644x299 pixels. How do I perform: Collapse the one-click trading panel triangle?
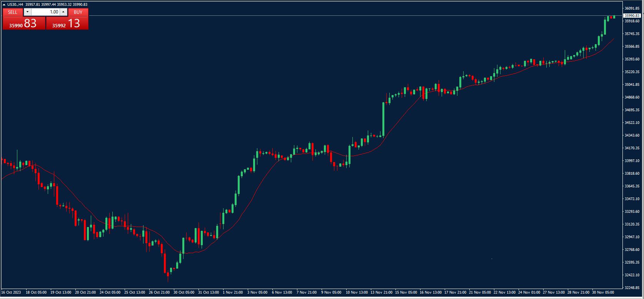coord(4,5)
